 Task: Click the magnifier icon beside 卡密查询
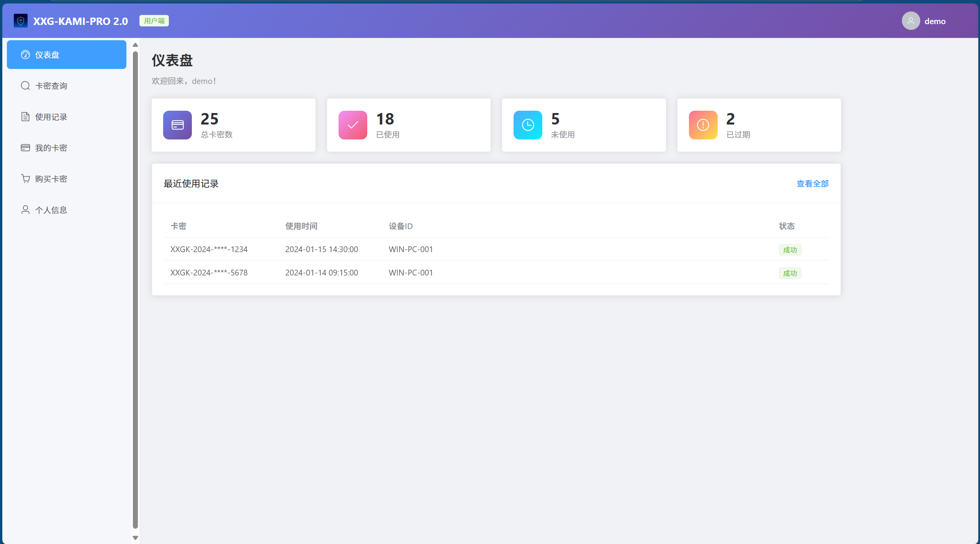tap(25, 86)
